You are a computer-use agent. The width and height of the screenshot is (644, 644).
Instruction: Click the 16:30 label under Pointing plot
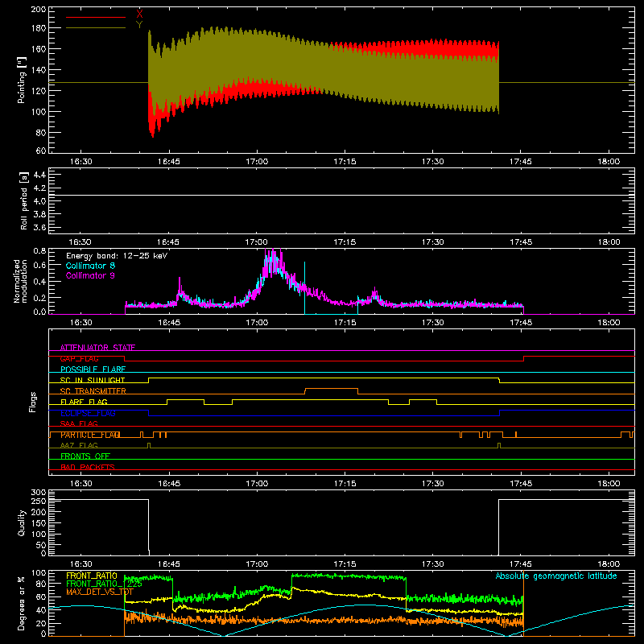[81, 162]
